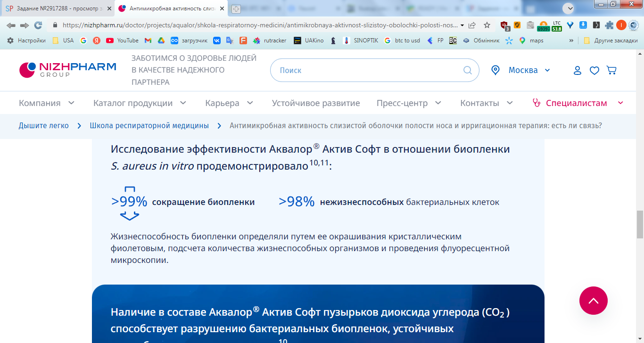Go to the Дышите легко breadcrumb
Viewport: 644px width, 343px height.
click(44, 126)
